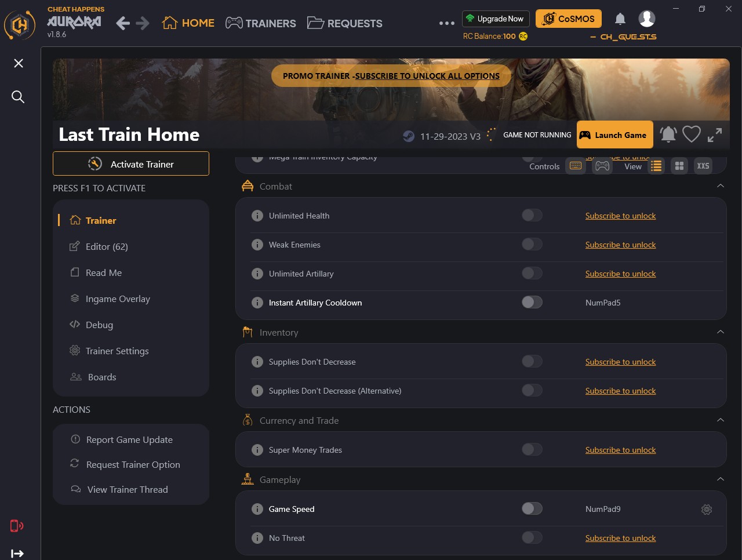Click Subscribe to unlock for Unlimited Health
The height and width of the screenshot is (560, 742).
pos(620,216)
